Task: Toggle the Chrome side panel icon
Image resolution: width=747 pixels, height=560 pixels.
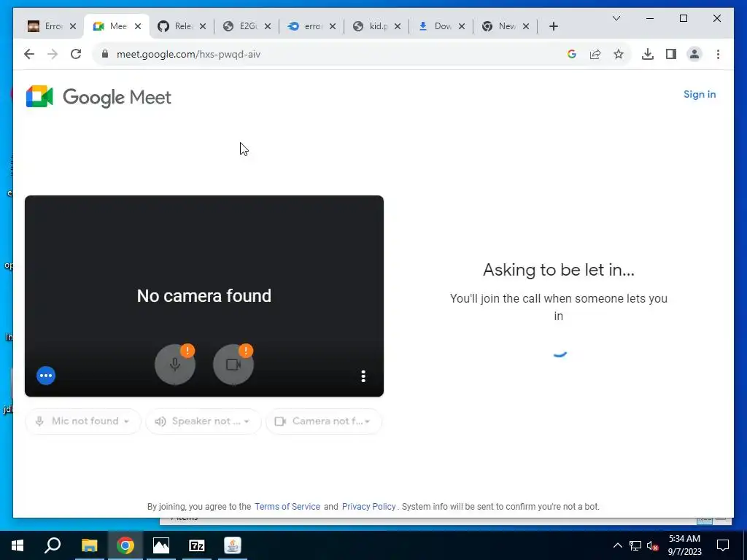Action: 671,54
